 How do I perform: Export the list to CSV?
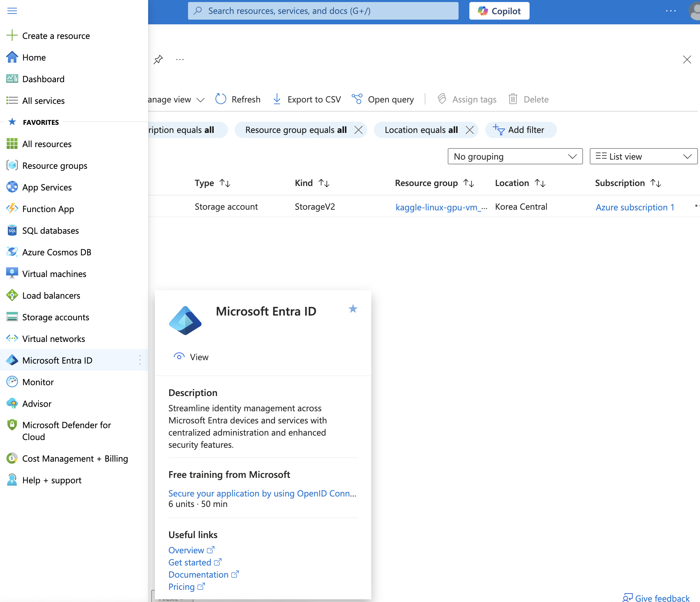click(307, 99)
